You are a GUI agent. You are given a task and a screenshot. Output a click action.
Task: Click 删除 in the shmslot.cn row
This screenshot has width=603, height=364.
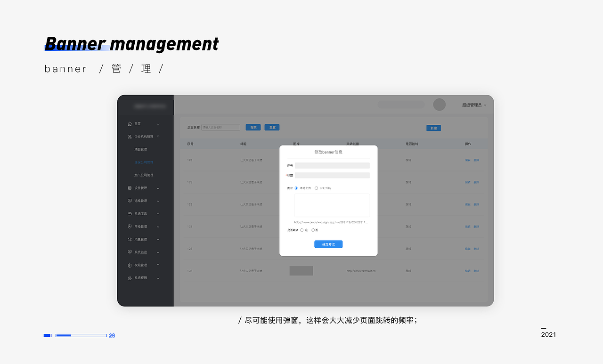[476, 271]
